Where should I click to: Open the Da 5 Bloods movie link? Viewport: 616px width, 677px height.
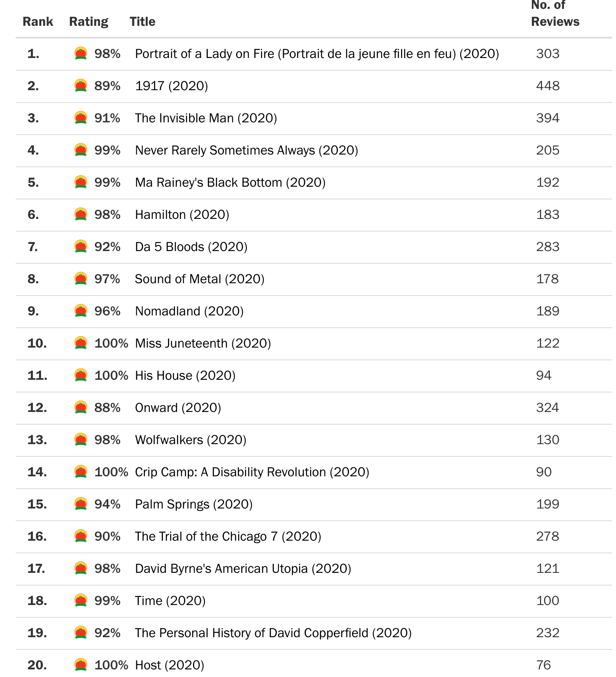[x=191, y=247]
